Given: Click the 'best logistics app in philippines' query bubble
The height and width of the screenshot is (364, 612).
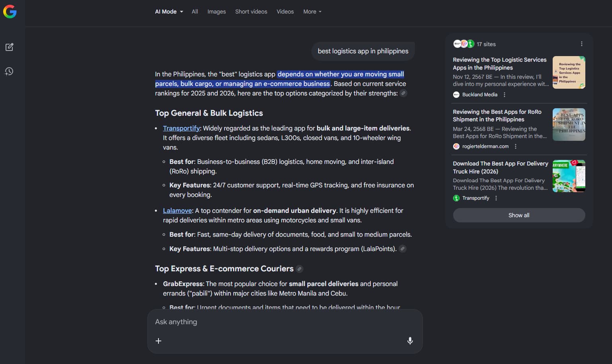Looking at the screenshot, I should click(363, 51).
